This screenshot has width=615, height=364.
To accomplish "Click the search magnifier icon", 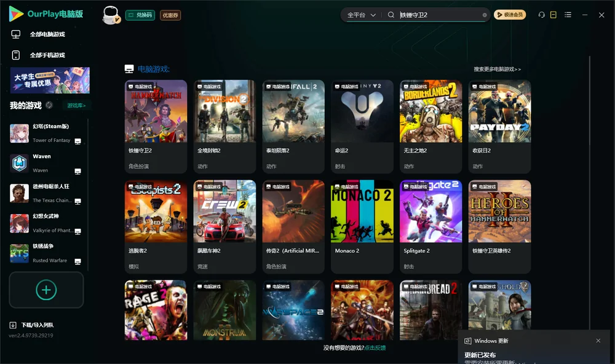I will point(391,15).
